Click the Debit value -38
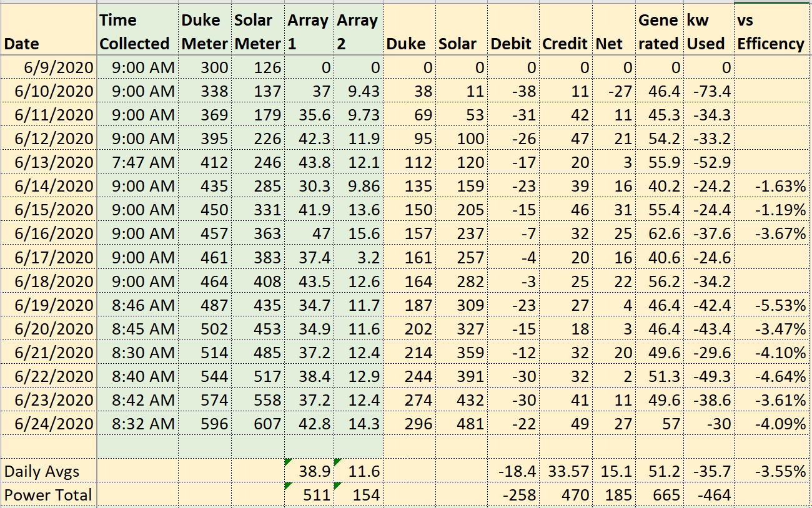This screenshot has height=508, width=812. pyautogui.click(x=513, y=91)
